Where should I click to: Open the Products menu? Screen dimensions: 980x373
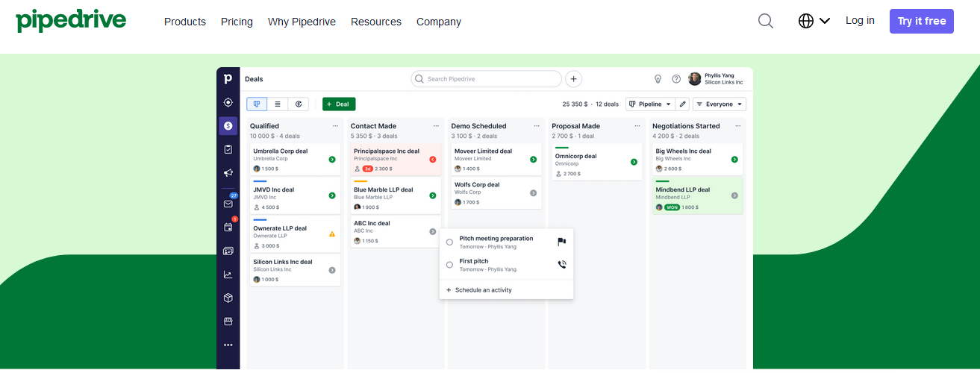pos(184,22)
